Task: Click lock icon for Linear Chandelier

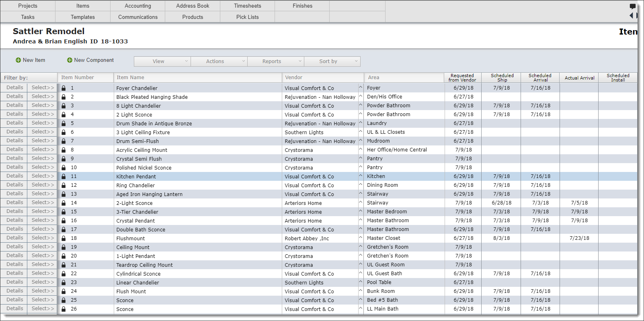Action: pos(64,282)
